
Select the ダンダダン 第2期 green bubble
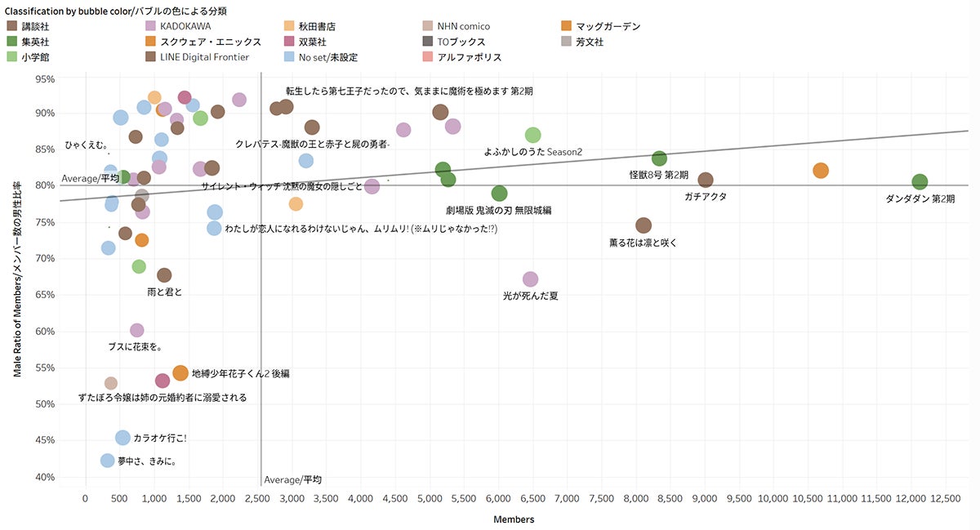tap(920, 182)
